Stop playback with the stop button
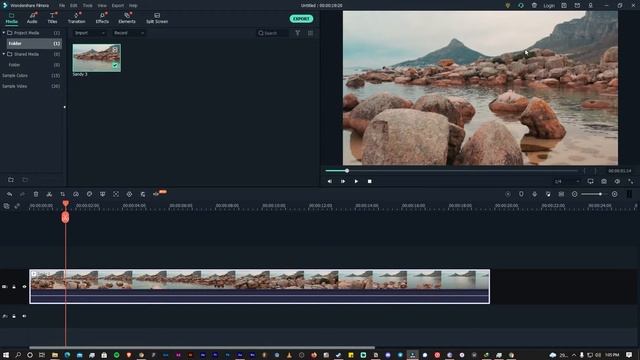The width and height of the screenshot is (640, 360). pos(369,181)
